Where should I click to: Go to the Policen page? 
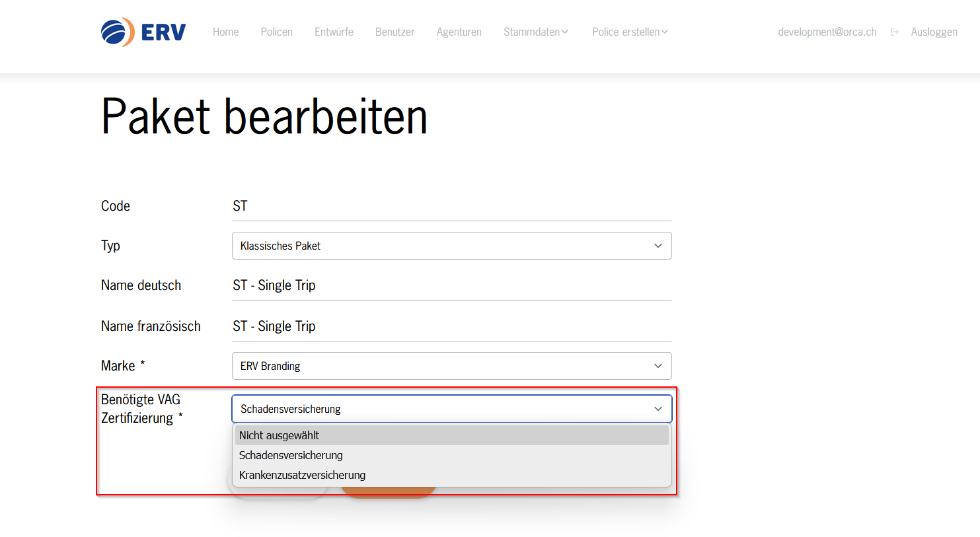(276, 32)
